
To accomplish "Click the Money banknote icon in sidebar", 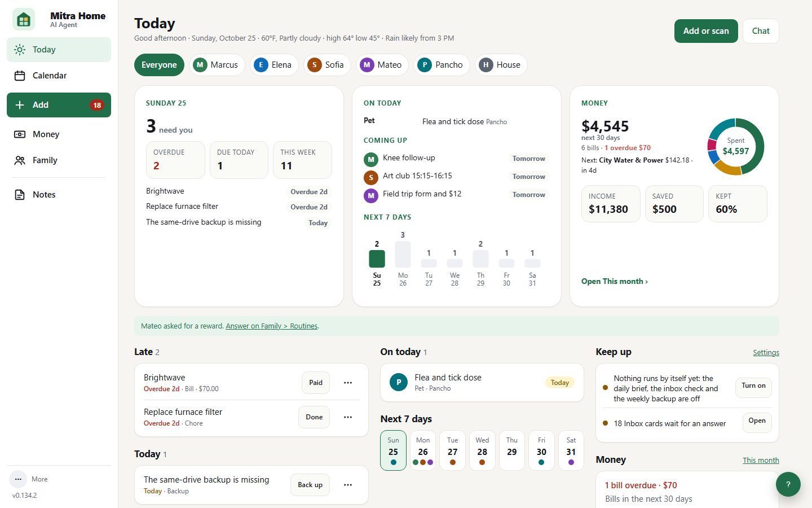I will [x=20, y=134].
